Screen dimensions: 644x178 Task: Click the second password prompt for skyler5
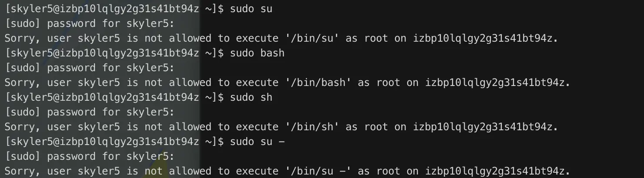coord(89,68)
